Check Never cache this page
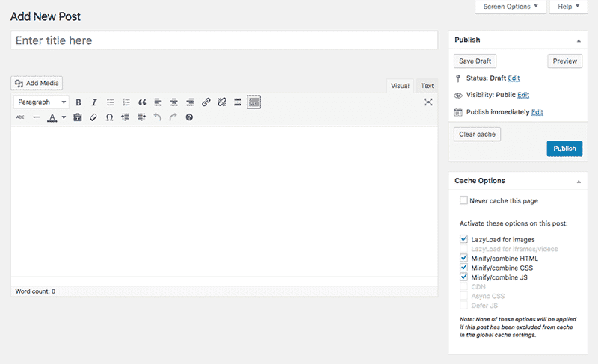The width and height of the screenshot is (598, 364). coord(464,200)
